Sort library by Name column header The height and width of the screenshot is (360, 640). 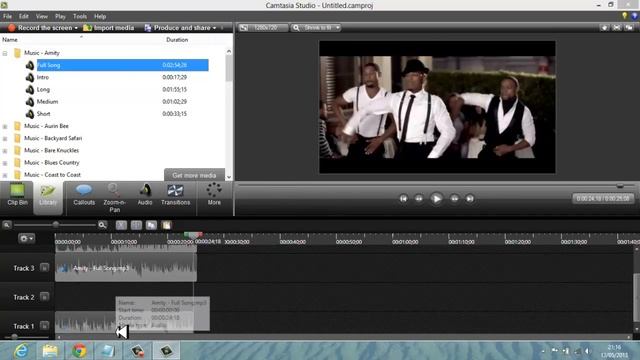(x=10, y=40)
